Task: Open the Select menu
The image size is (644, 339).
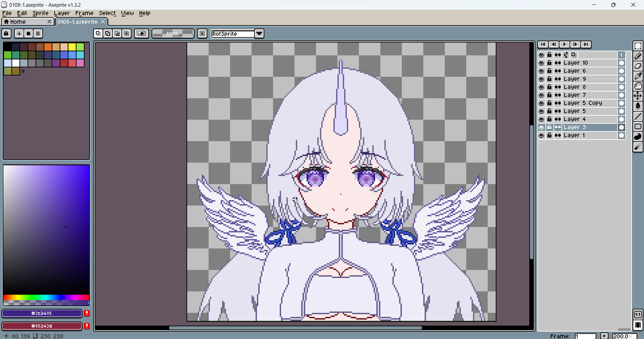Action: tap(107, 13)
